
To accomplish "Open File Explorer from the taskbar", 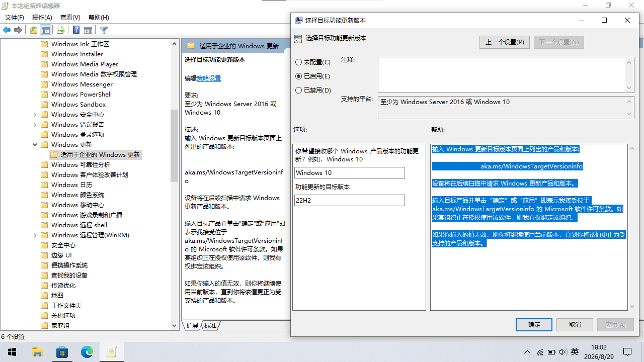I will click(37, 352).
